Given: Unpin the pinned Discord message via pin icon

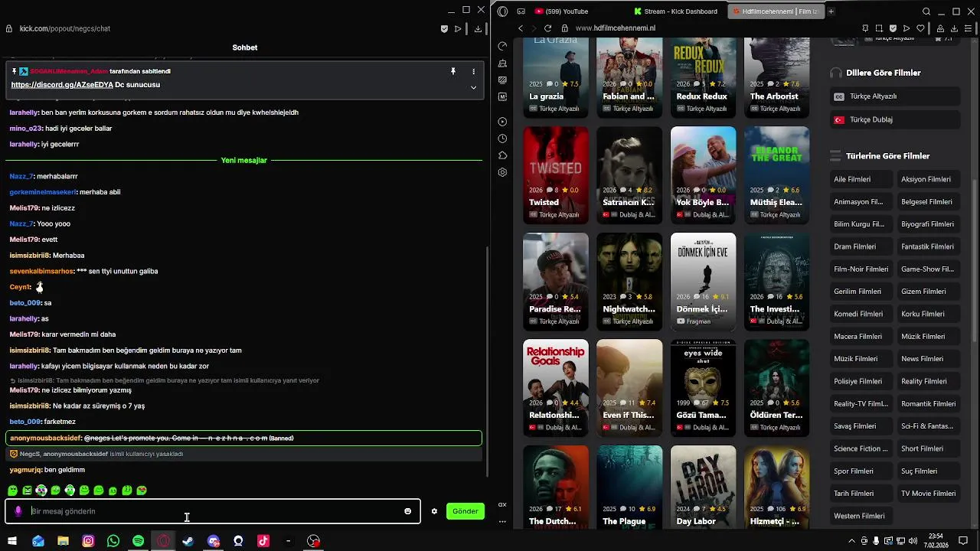Looking at the screenshot, I should pyautogui.click(x=453, y=71).
